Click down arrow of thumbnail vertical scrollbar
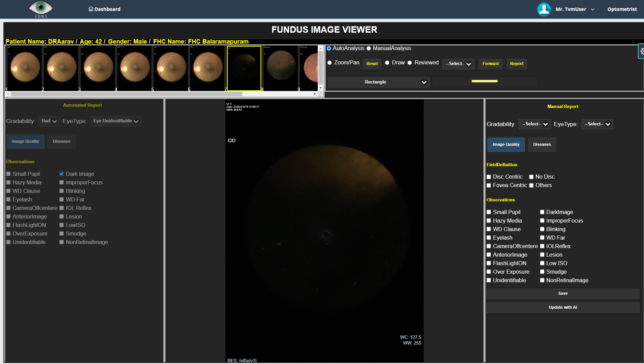Screen dimensions: 644x364 320,88
